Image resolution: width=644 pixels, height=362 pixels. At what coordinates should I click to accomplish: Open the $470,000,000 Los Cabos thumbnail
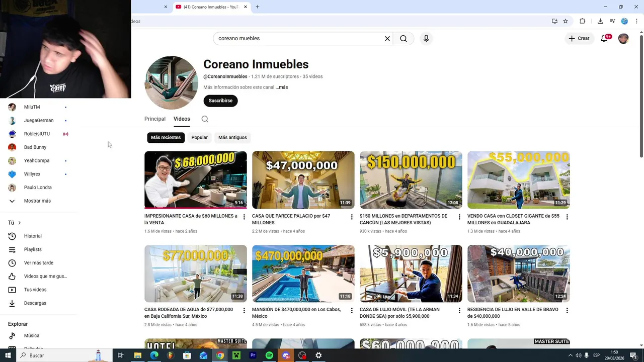pyautogui.click(x=303, y=274)
